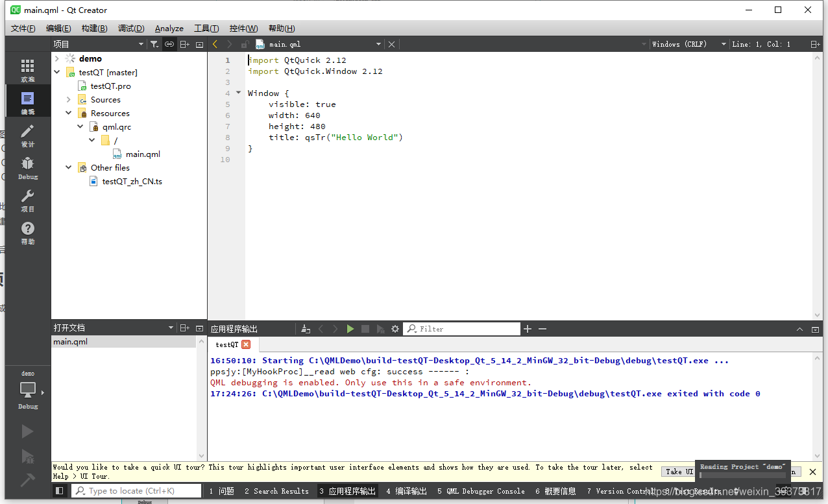Dismiss the UI tour notification bar
This screenshot has width=828, height=504.
tap(812, 472)
